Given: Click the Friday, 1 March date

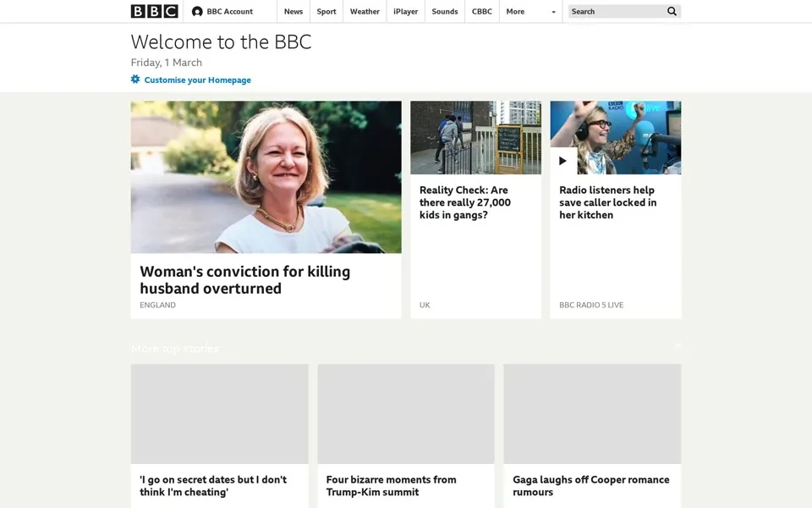Looking at the screenshot, I should pyautogui.click(x=167, y=62).
